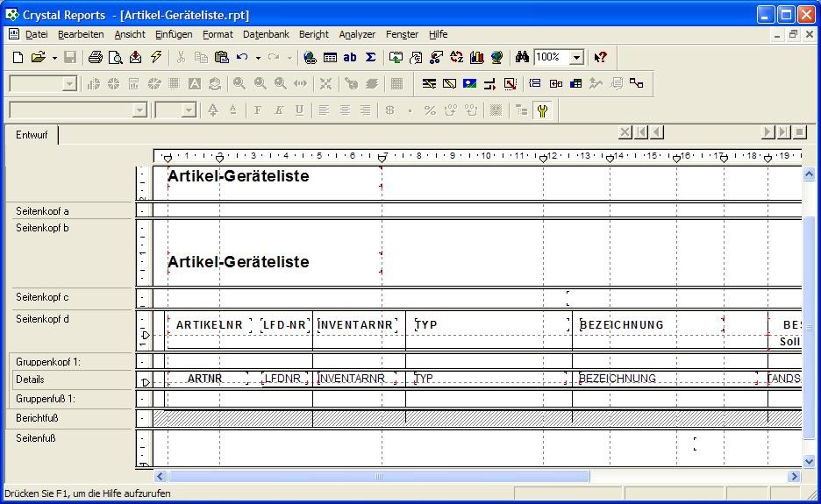
Task: Select the LFDNR field in Details
Action: pyautogui.click(x=284, y=379)
